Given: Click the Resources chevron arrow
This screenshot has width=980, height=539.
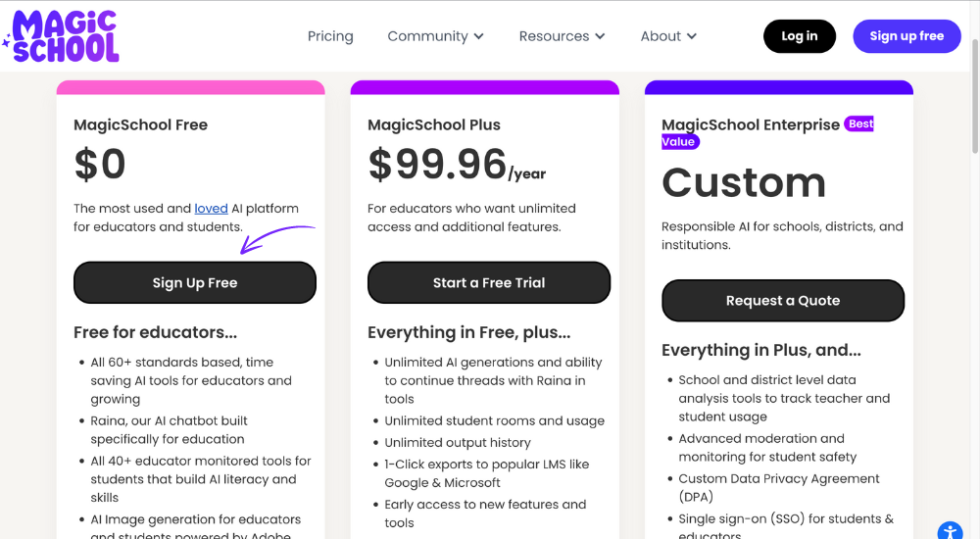Looking at the screenshot, I should pyautogui.click(x=600, y=37).
